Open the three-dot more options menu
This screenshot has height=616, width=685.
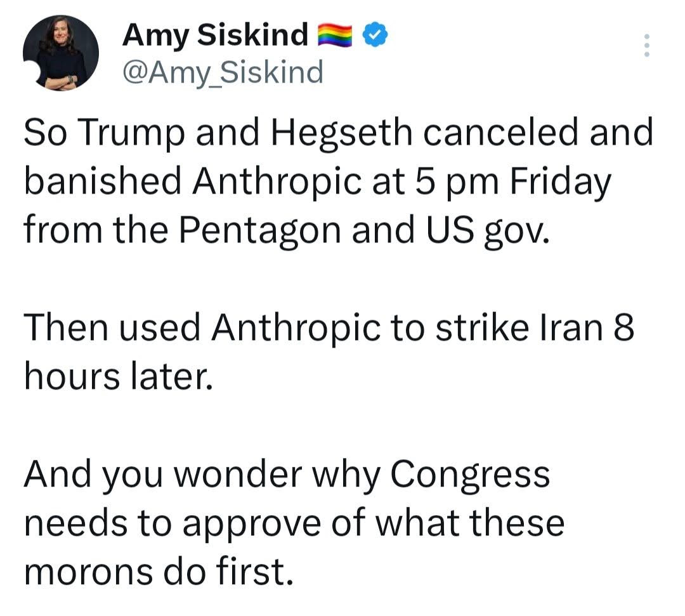[x=646, y=46]
